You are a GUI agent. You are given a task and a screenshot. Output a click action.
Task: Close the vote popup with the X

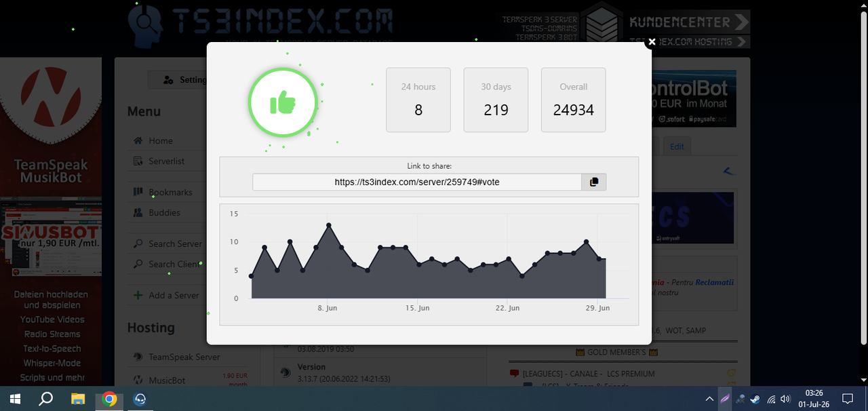652,41
